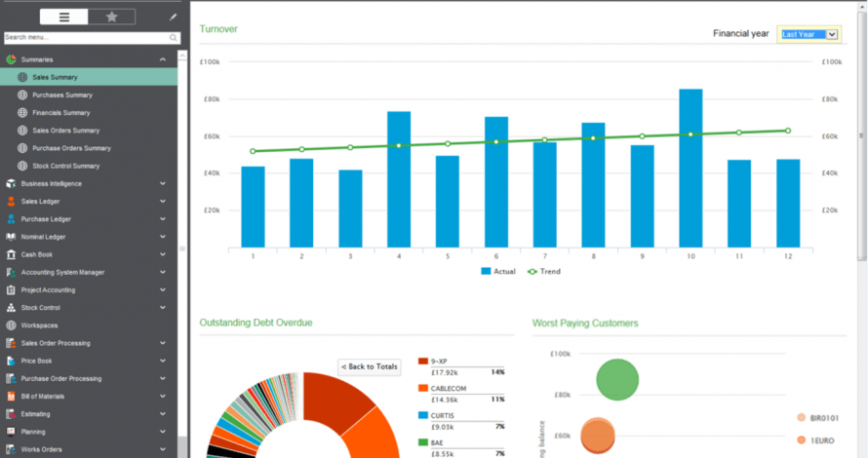Click the CABLECOM orange legend swatch
Image resolution: width=868 pixels, height=458 pixels.
pos(423,388)
